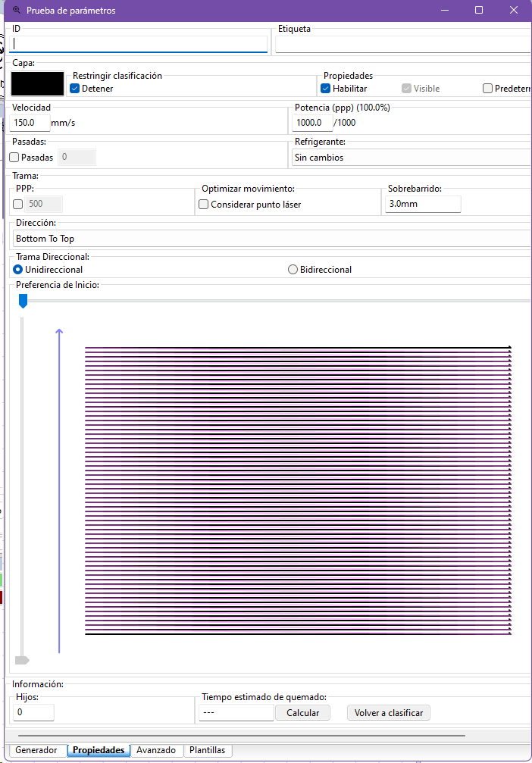Image resolution: width=532 pixels, height=763 pixels.
Task: Enable the PPP checkbox
Action: pyautogui.click(x=18, y=204)
